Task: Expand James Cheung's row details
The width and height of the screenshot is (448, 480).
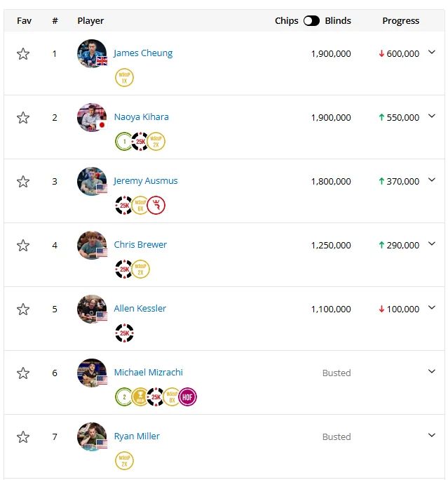Action: [x=431, y=53]
